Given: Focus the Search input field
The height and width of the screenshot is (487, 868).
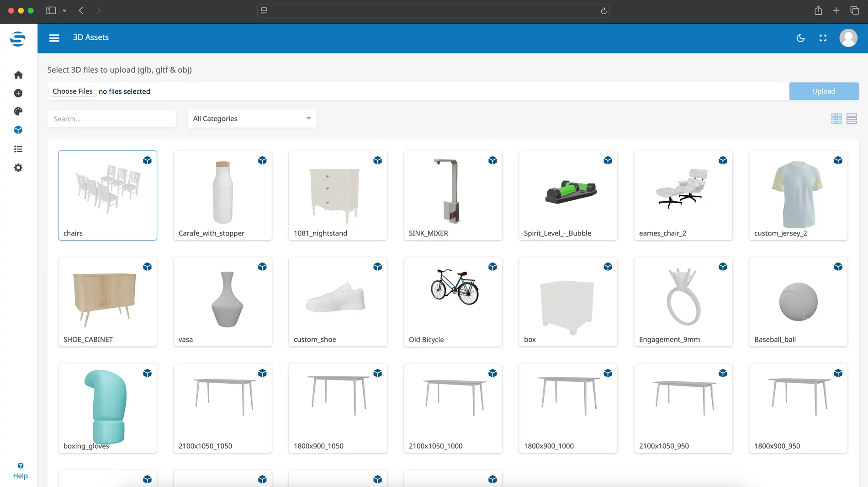Looking at the screenshot, I should click(111, 119).
